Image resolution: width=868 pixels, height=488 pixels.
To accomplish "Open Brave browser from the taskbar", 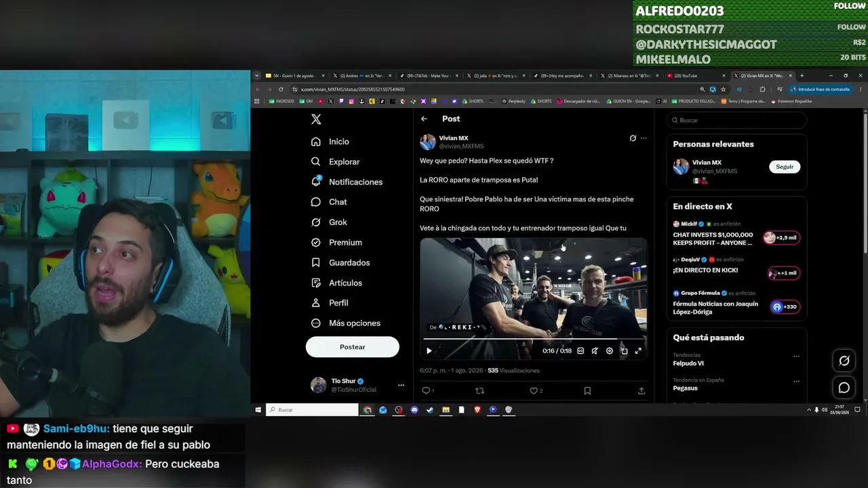I will coord(477,410).
